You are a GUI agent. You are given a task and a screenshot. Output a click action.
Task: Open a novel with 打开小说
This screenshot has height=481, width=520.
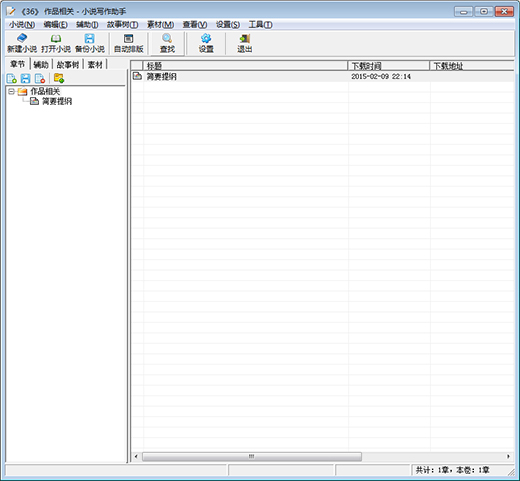click(x=56, y=43)
